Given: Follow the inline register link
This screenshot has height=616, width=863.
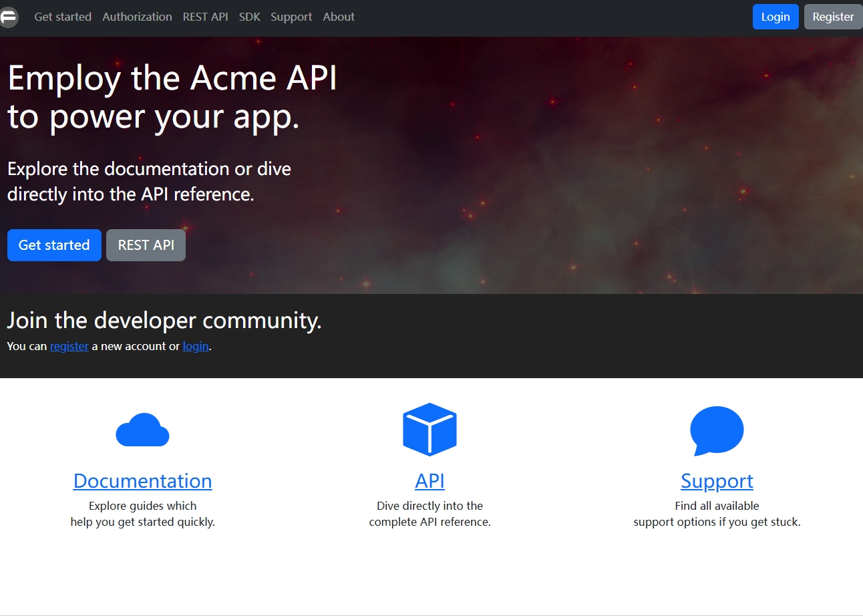Looking at the screenshot, I should [x=69, y=347].
